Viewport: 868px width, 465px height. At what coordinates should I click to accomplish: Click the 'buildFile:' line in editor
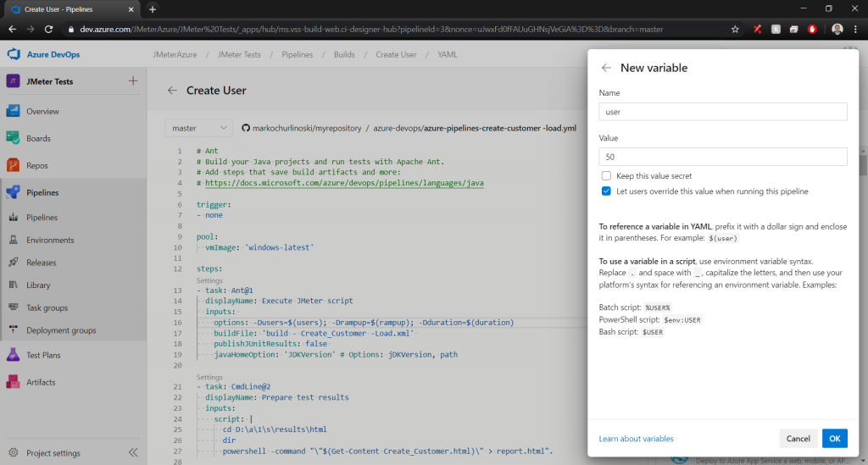point(314,334)
